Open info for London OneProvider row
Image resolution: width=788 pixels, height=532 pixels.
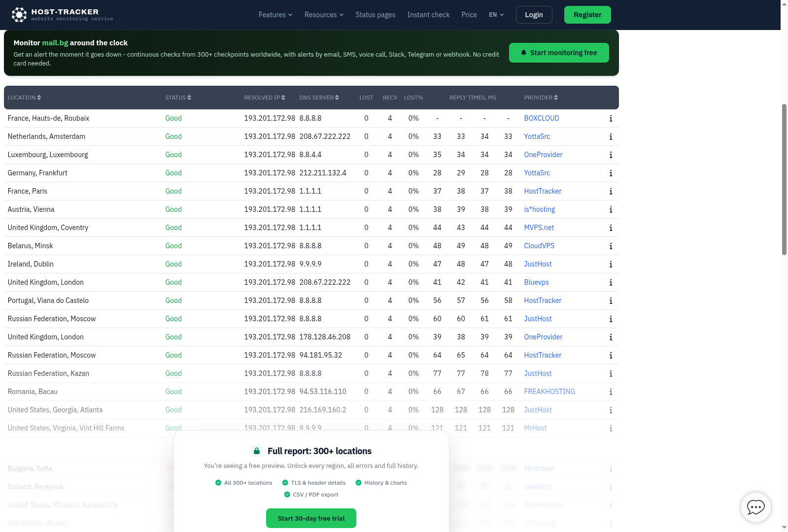(611, 337)
